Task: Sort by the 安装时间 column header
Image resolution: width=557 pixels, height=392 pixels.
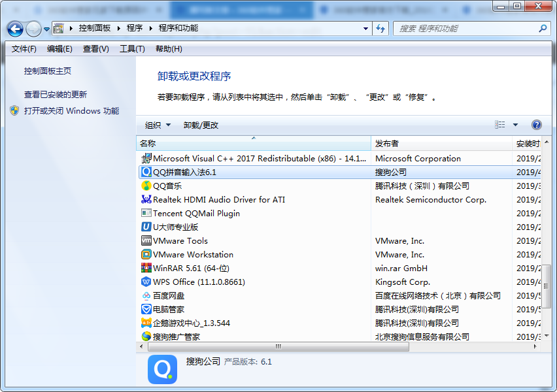Action: point(528,144)
